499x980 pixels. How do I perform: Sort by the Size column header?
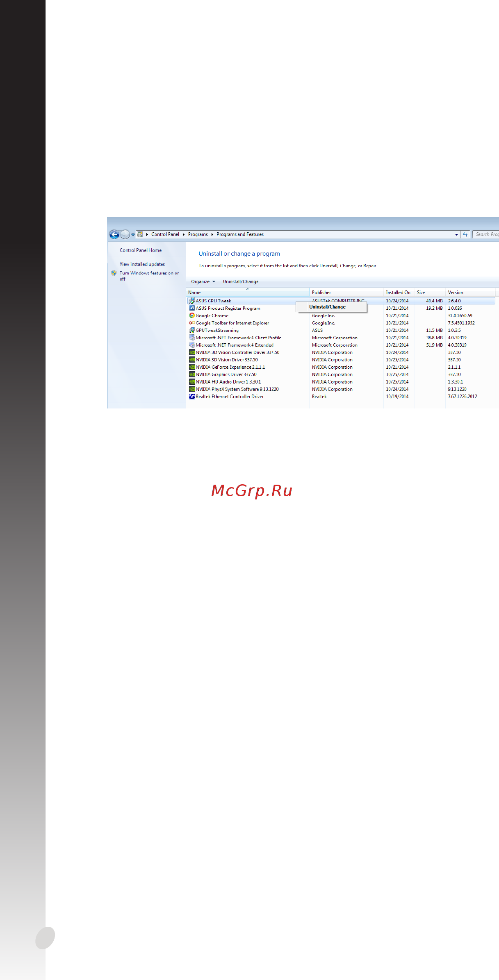point(430,293)
